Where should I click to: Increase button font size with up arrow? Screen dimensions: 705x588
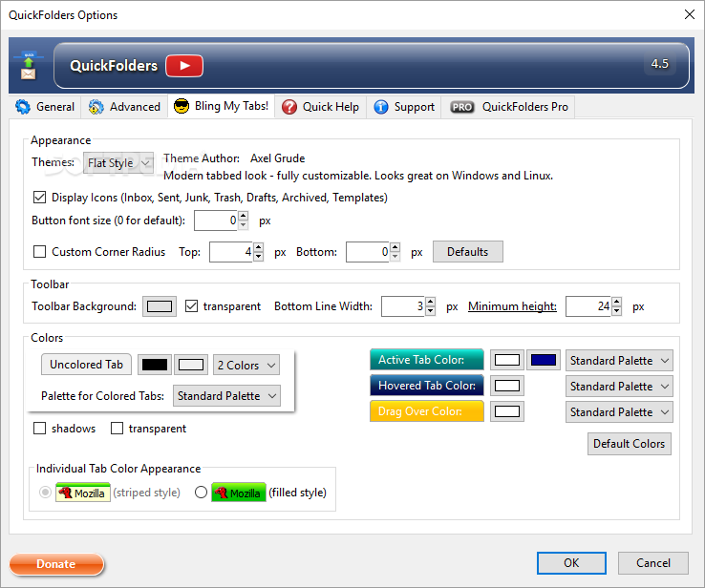coord(244,216)
